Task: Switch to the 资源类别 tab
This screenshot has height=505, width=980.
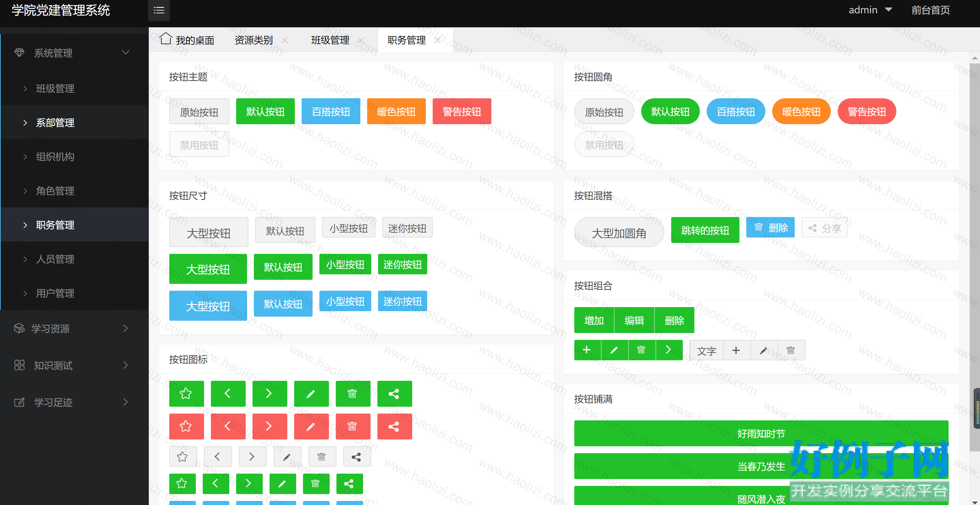Action: pos(254,40)
